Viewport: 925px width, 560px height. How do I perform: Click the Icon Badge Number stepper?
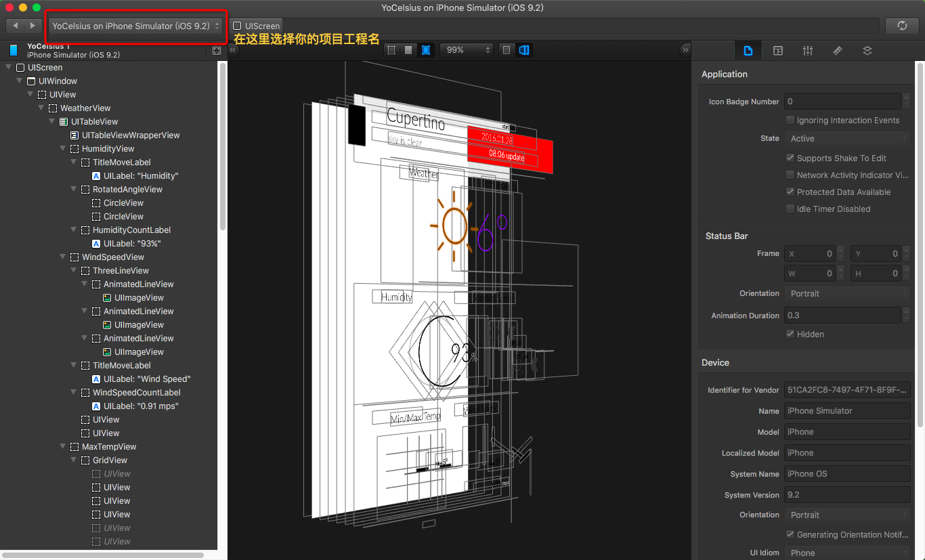pos(906,102)
